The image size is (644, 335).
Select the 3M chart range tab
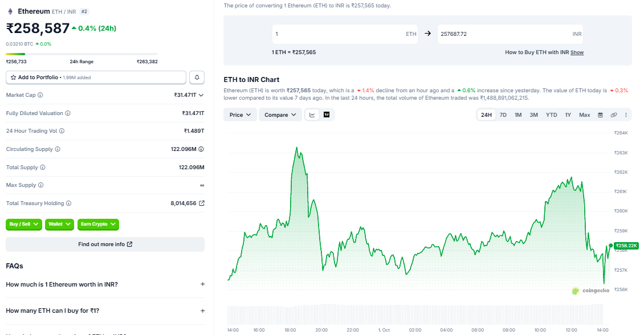coord(534,115)
